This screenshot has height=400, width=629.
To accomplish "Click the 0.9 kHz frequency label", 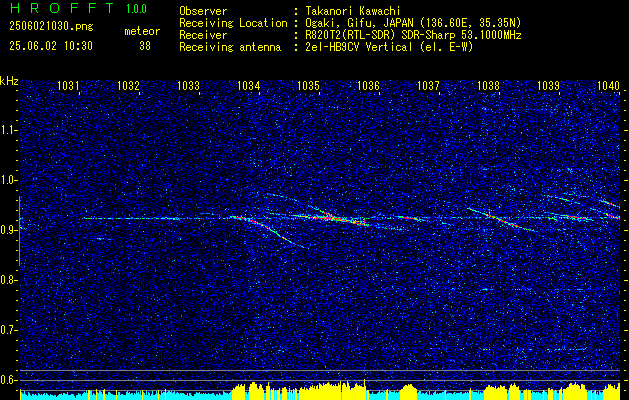I will coord(8,230).
